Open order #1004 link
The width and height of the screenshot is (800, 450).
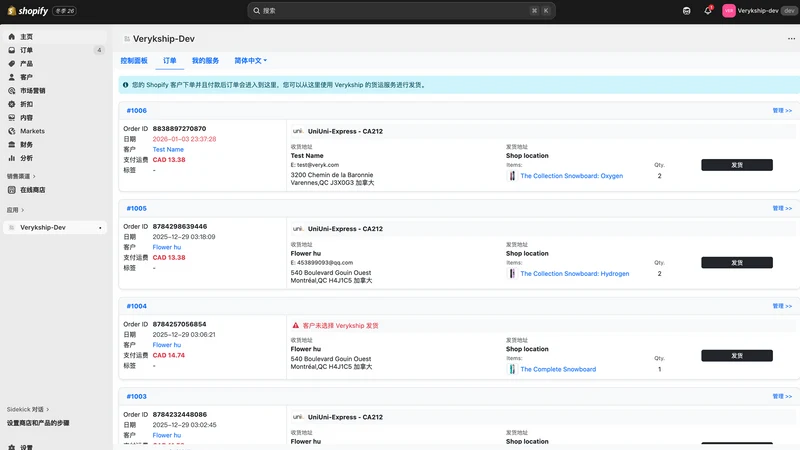coord(136,306)
